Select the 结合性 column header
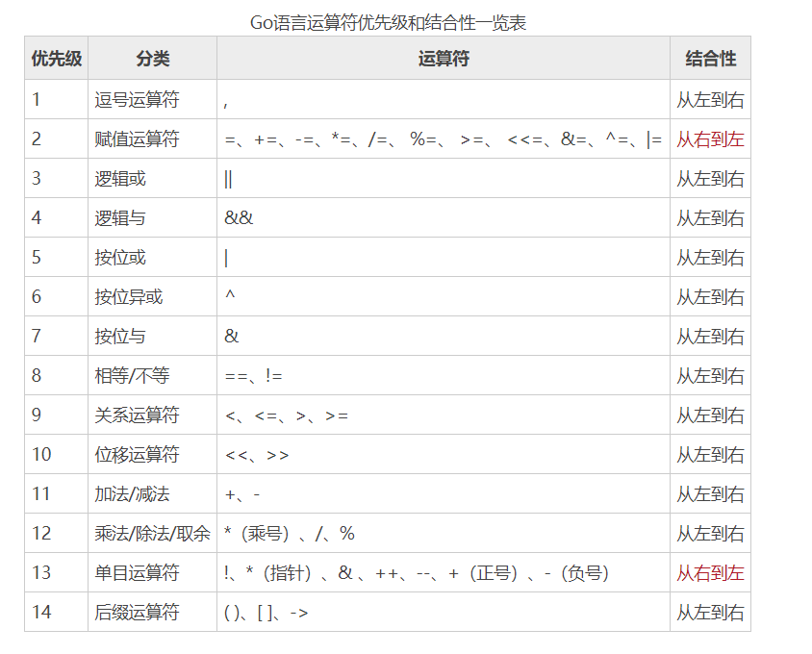 [x=710, y=58]
